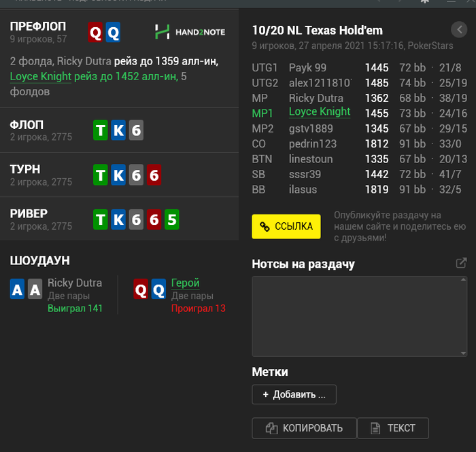The image size is (476, 452).
Task: Click Ricky Dutra name in showdown
Action: tap(75, 283)
